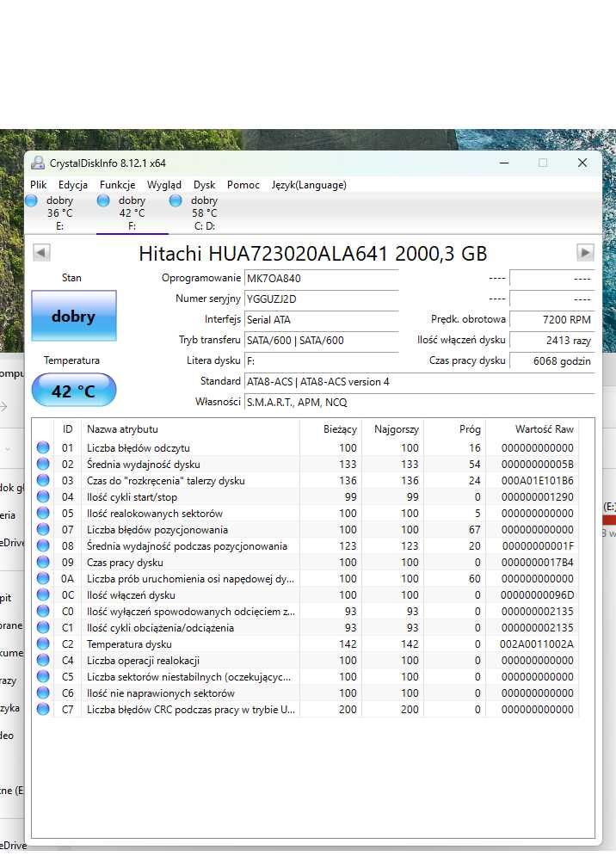
Task: Click the 42 °C temperature button
Action: [x=74, y=391]
